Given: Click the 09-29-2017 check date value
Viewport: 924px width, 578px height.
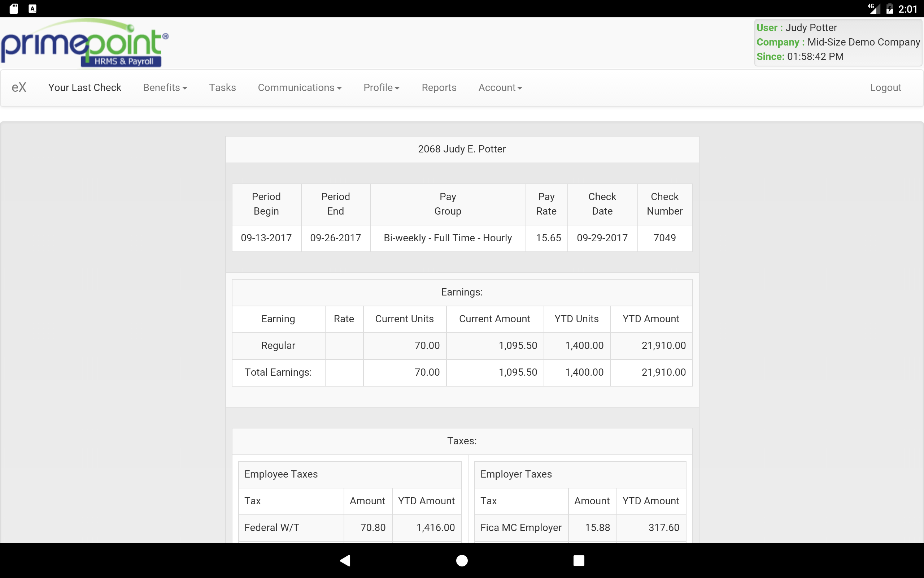Looking at the screenshot, I should (602, 238).
